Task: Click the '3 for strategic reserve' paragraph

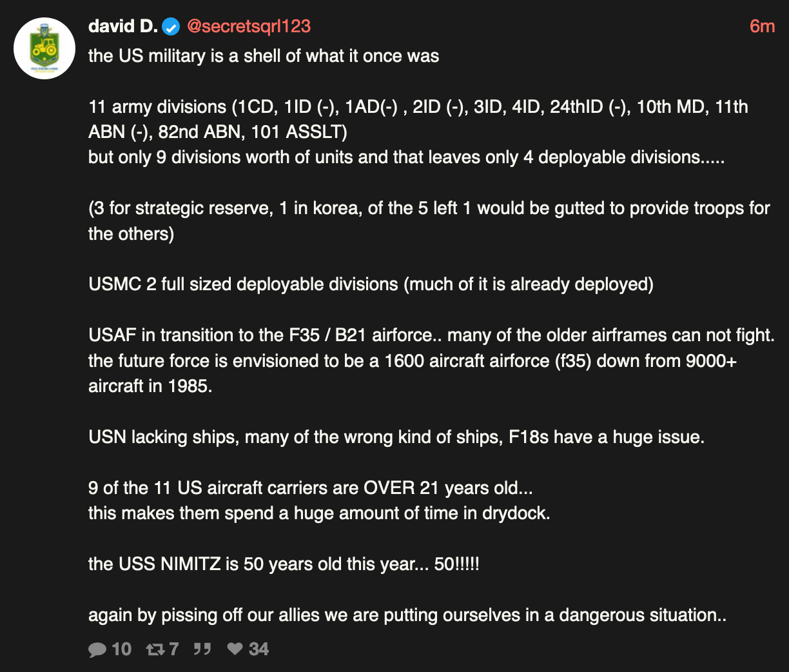Action: tap(429, 221)
